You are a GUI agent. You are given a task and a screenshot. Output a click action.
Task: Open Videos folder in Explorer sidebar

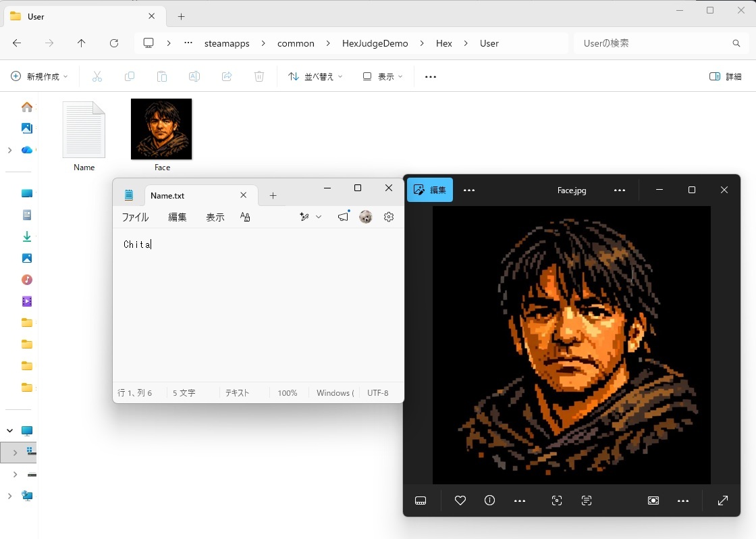click(27, 302)
